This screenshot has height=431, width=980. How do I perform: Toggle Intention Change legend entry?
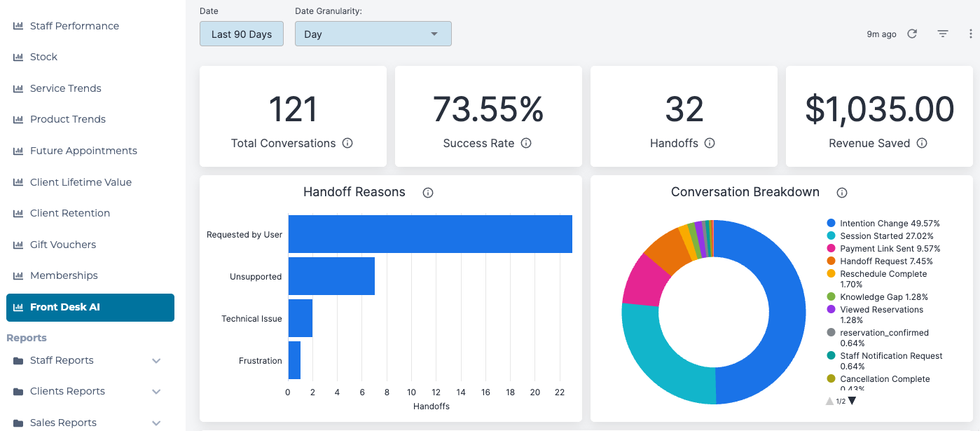pos(883,224)
